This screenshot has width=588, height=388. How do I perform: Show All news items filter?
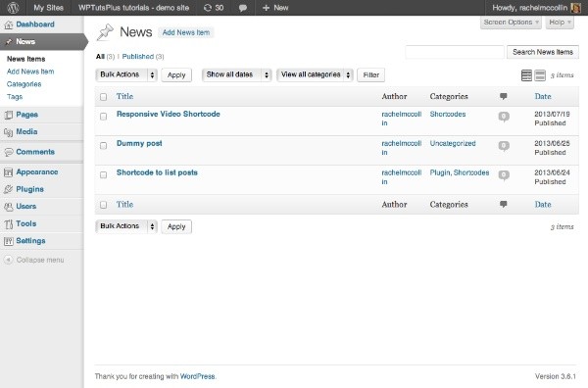coord(100,57)
